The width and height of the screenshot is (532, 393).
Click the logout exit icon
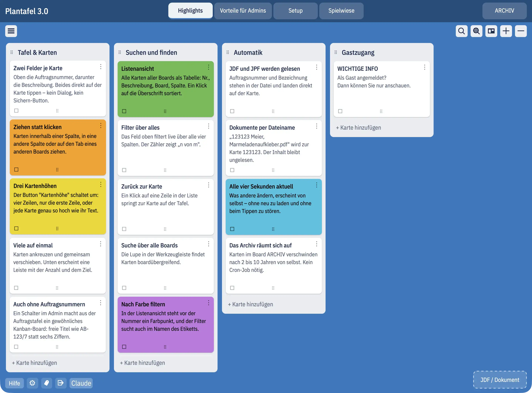tap(61, 383)
